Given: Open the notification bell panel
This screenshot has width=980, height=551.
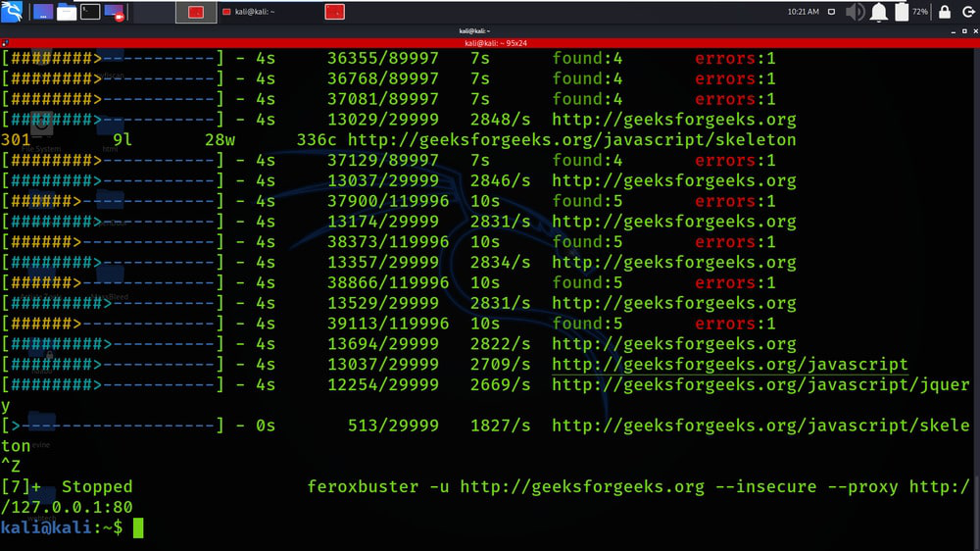Looking at the screenshot, I should pyautogui.click(x=879, y=12).
